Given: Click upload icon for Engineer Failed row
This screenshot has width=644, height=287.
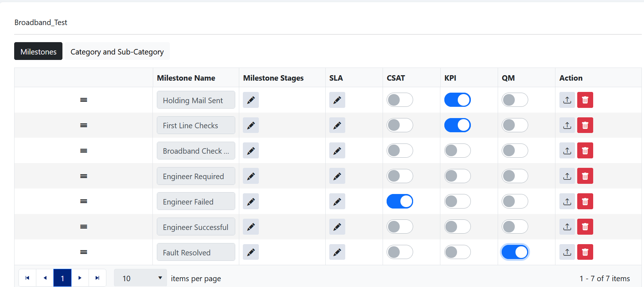Looking at the screenshot, I should click(x=567, y=201).
